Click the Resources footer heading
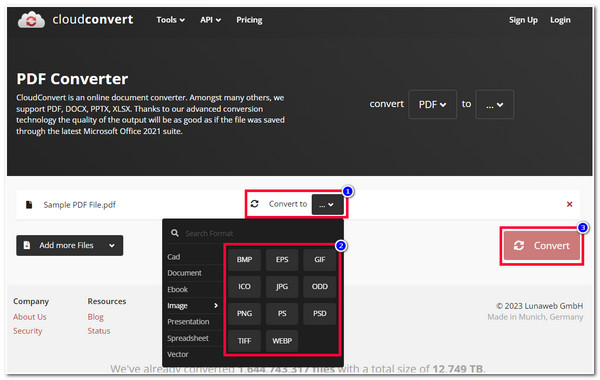Image resolution: width=600 pixels, height=380 pixels. pyautogui.click(x=107, y=302)
